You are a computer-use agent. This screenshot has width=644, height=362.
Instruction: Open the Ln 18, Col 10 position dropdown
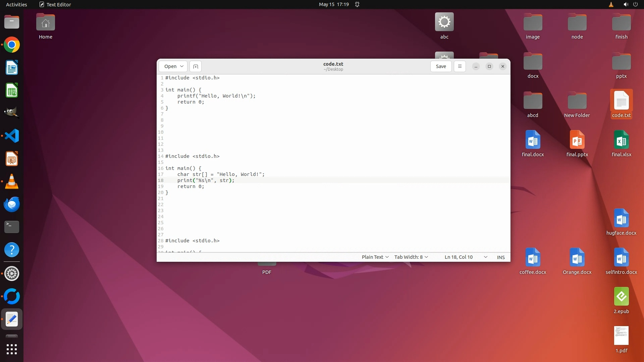[x=466, y=257]
